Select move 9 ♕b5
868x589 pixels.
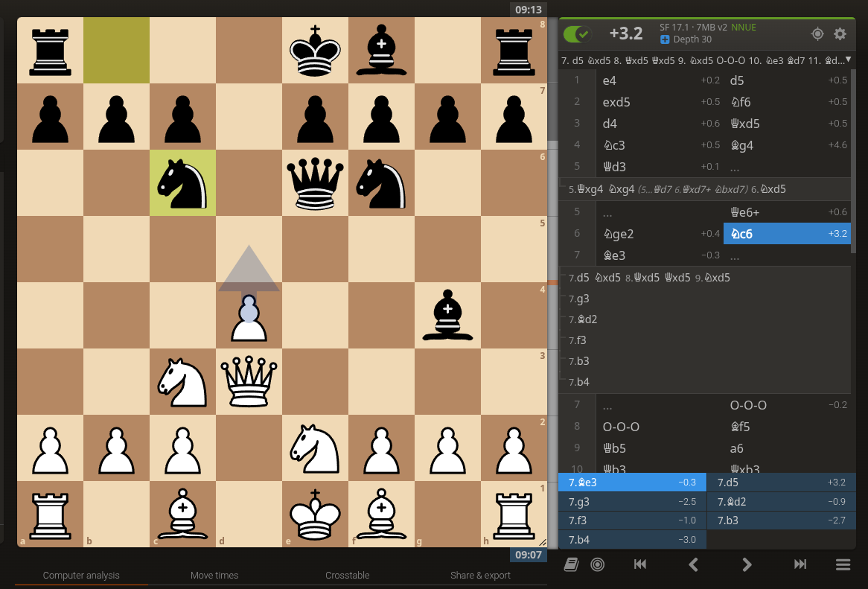[660, 448]
